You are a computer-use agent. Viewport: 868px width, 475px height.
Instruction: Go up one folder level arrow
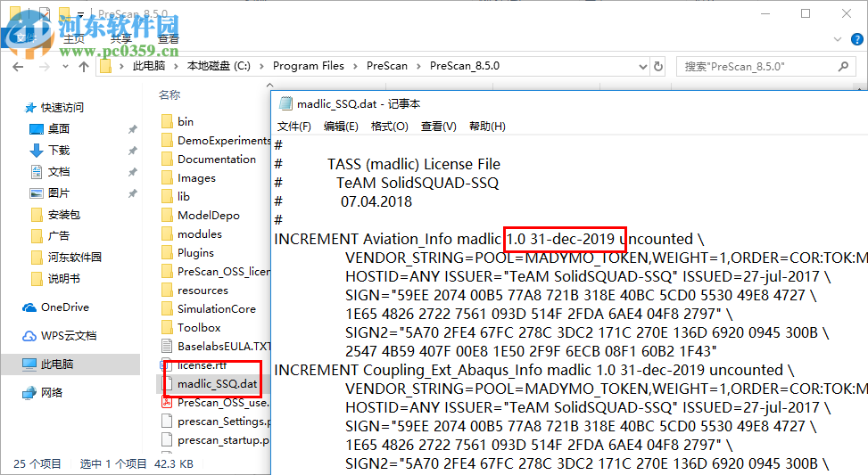click(x=84, y=67)
